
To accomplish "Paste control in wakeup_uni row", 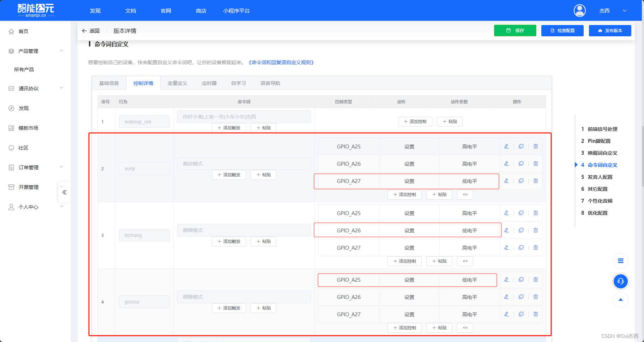I will tap(450, 122).
